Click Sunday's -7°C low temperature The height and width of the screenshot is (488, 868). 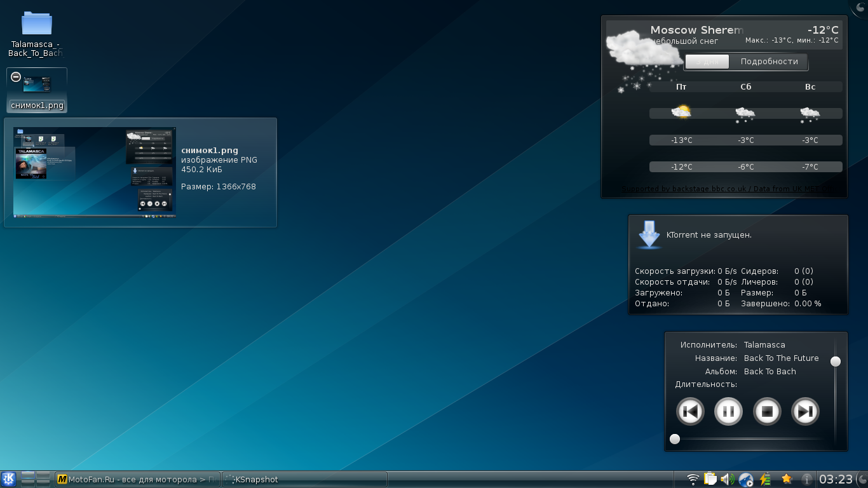(810, 167)
